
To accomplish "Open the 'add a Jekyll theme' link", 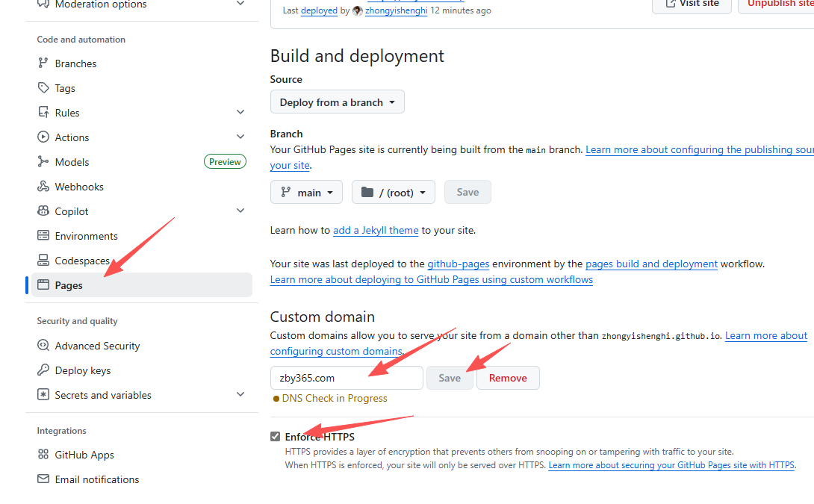I will click(x=376, y=230).
